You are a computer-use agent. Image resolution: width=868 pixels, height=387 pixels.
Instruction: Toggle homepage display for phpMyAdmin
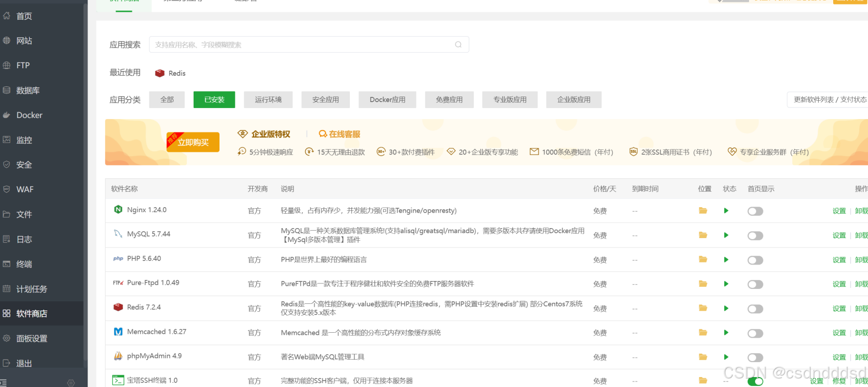tap(755, 358)
